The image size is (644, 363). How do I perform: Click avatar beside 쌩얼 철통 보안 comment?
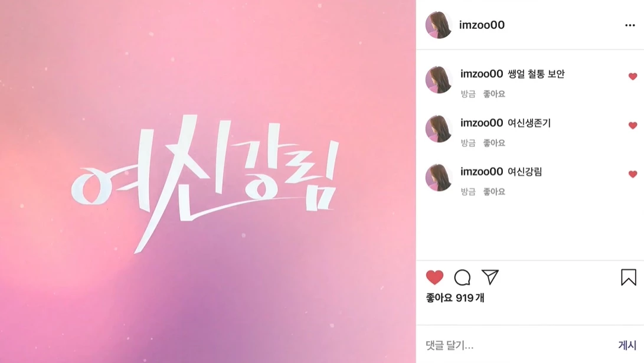click(x=439, y=80)
